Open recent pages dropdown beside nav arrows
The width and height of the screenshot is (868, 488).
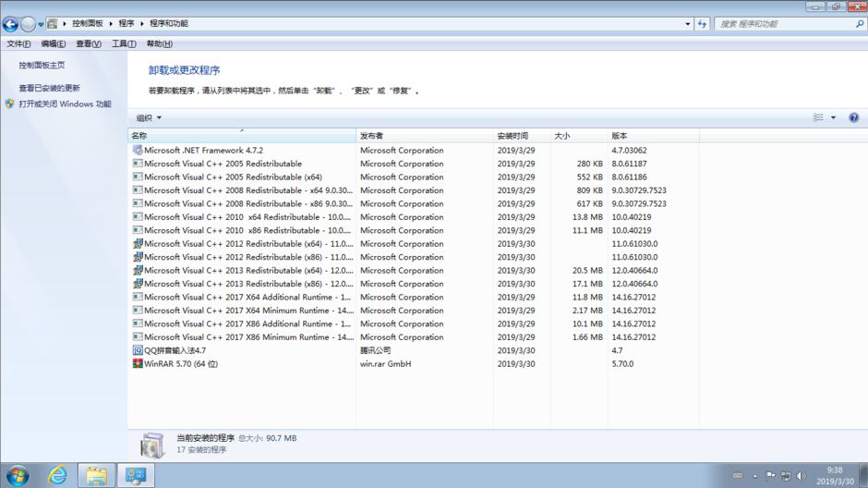(x=41, y=24)
